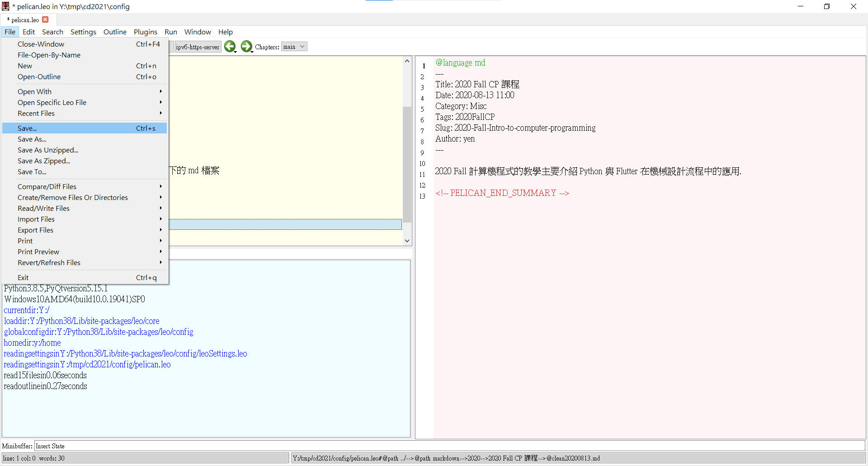Expand the Recent Files submenu

click(x=85, y=113)
